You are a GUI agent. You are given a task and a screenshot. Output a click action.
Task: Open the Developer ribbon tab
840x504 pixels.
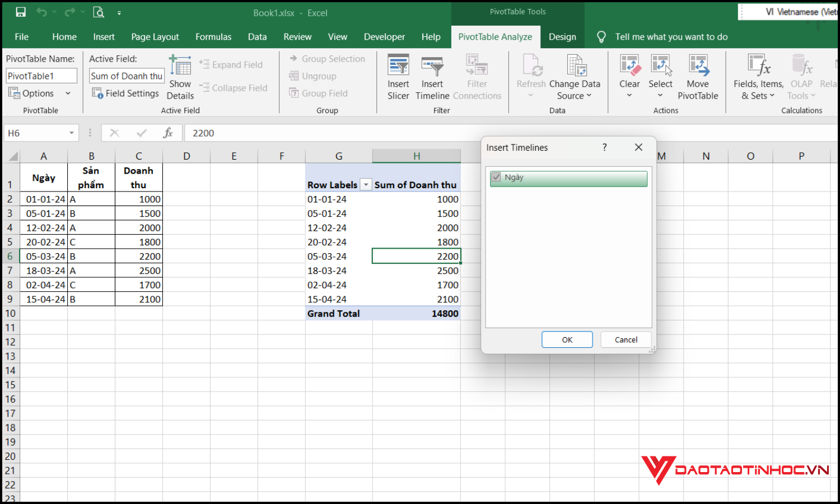pos(384,36)
